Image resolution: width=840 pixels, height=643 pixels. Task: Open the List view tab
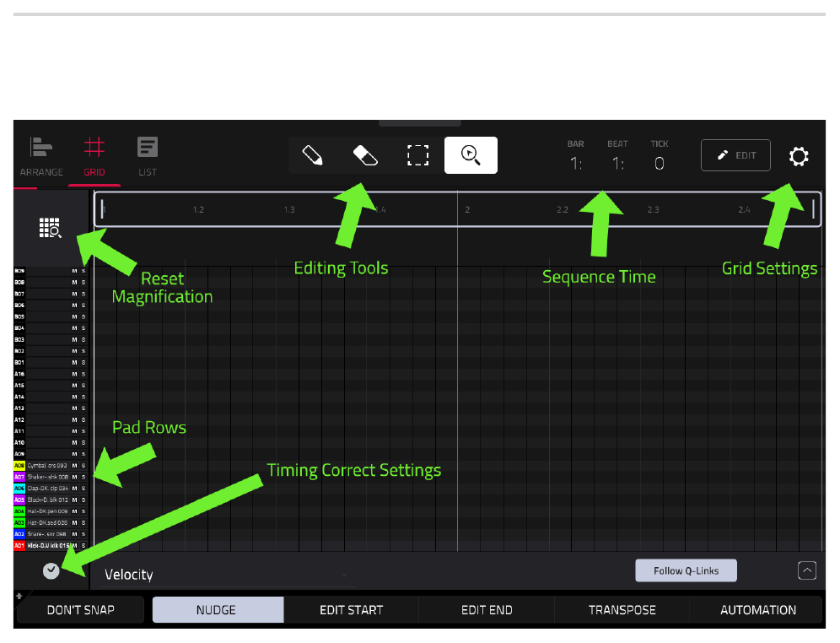pos(148,157)
